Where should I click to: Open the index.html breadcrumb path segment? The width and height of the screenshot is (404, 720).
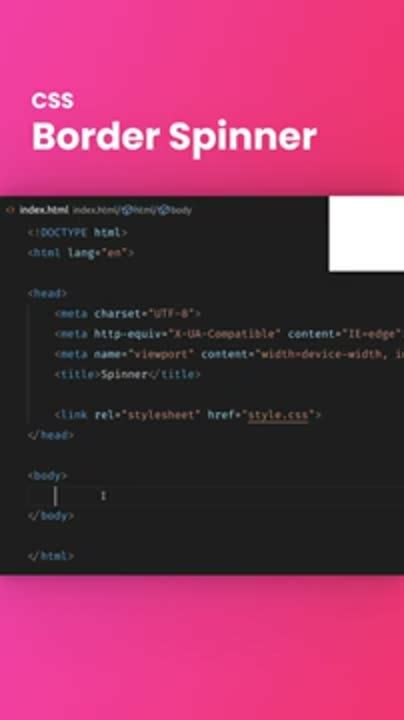point(95,210)
